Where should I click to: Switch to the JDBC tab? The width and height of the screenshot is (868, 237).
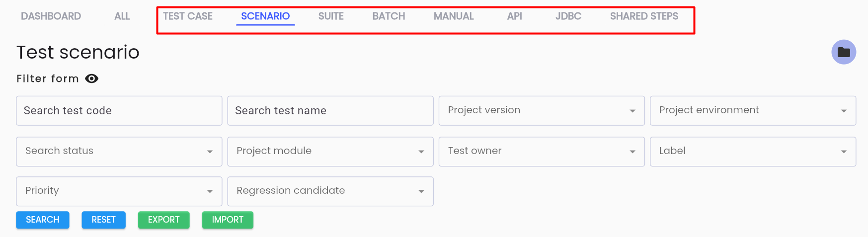point(568,16)
